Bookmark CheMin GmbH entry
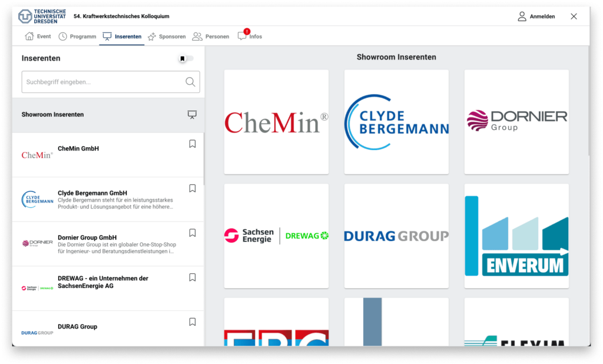This screenshot has width=603, height=364. tap(192, 144)
